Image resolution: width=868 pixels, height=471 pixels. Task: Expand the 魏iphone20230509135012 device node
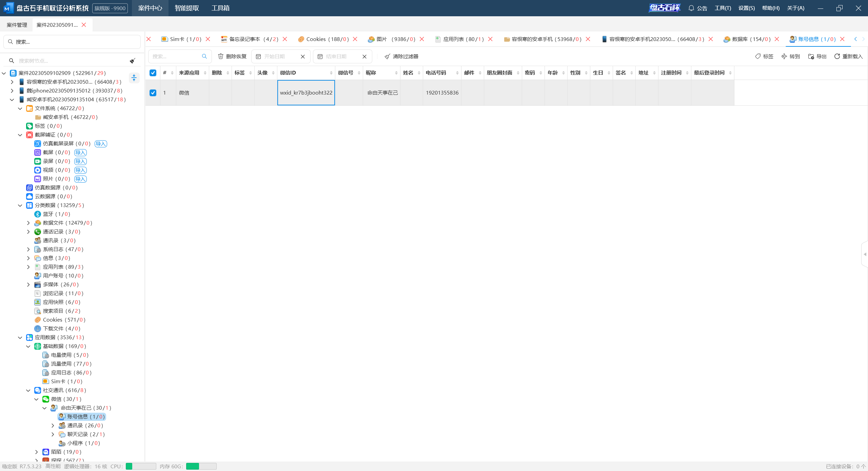(x=12, y=91)
